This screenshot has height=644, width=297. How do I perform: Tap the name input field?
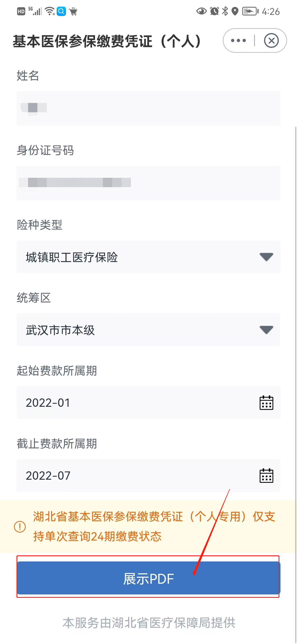coord(148,108)
